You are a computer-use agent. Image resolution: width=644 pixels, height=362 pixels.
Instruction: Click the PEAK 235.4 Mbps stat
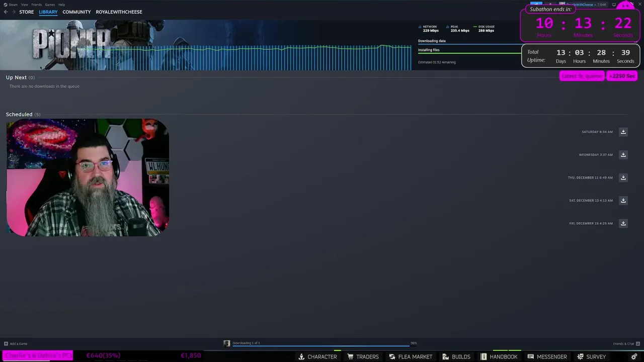[458, 29]
